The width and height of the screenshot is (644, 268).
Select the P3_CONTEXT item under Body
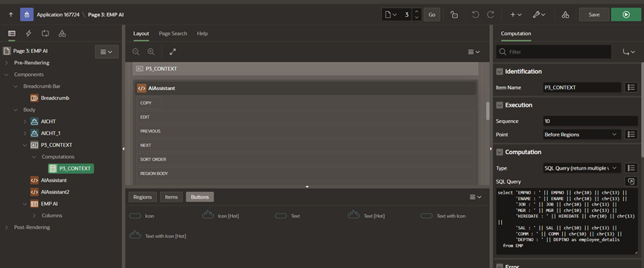tap(57, 145)
